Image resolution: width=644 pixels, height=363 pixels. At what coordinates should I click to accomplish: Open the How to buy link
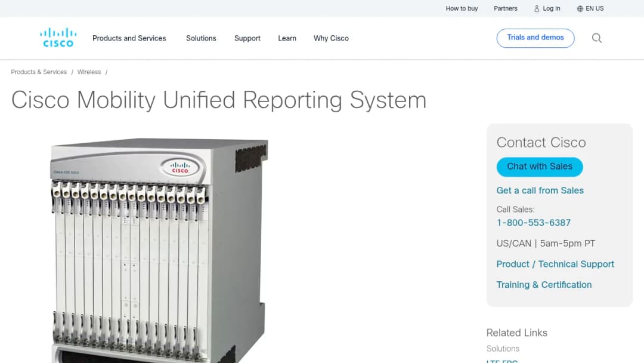[462, 8]
